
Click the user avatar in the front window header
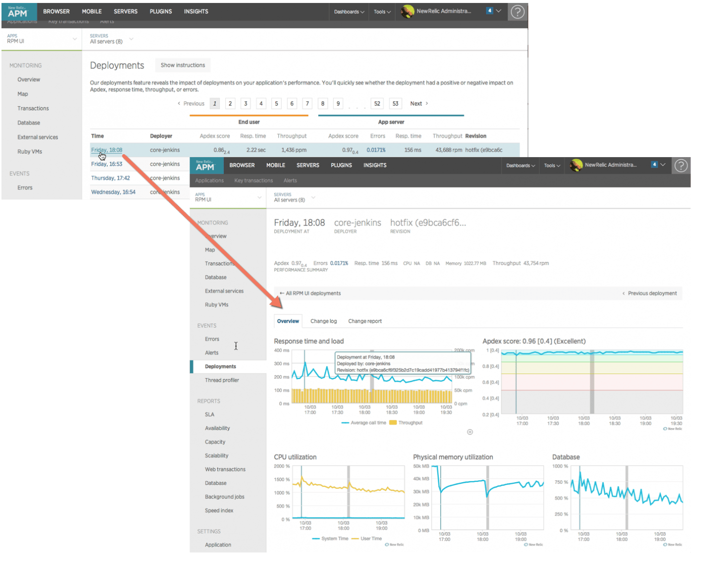pyautogui.click(x=576, y=165)
